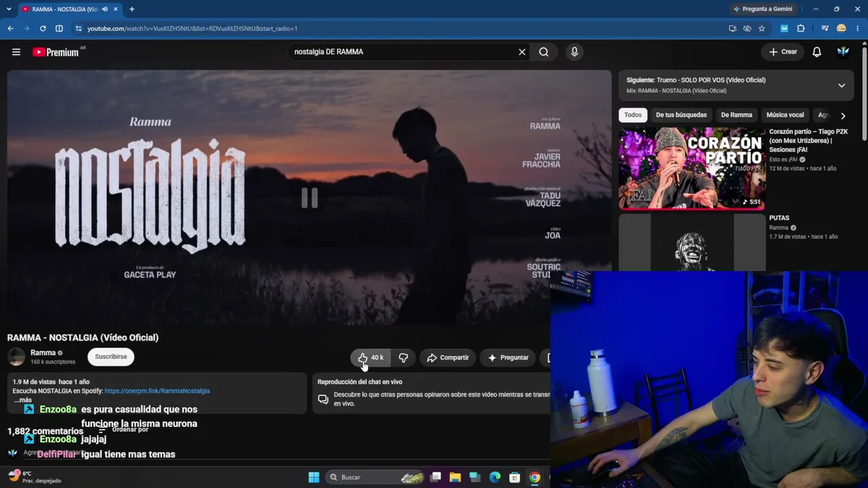Clear the search query with the X
Image resolution: width=868 pixels, height=488 pixels.
[522, 52]
